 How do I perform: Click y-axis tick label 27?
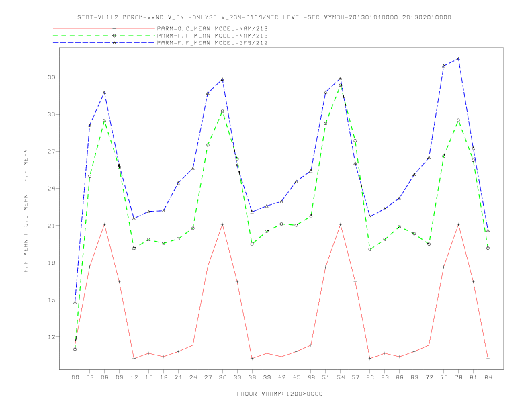point(52,152)
